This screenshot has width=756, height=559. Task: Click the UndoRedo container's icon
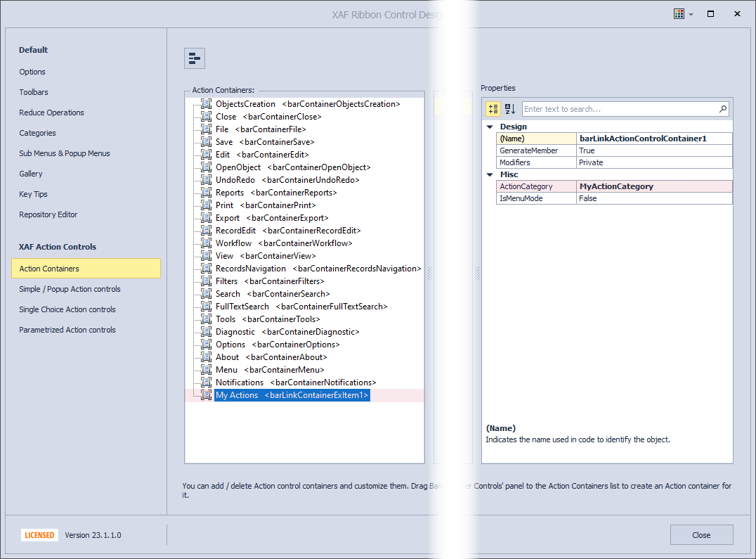pyautogui.click(x=207, y=179)
